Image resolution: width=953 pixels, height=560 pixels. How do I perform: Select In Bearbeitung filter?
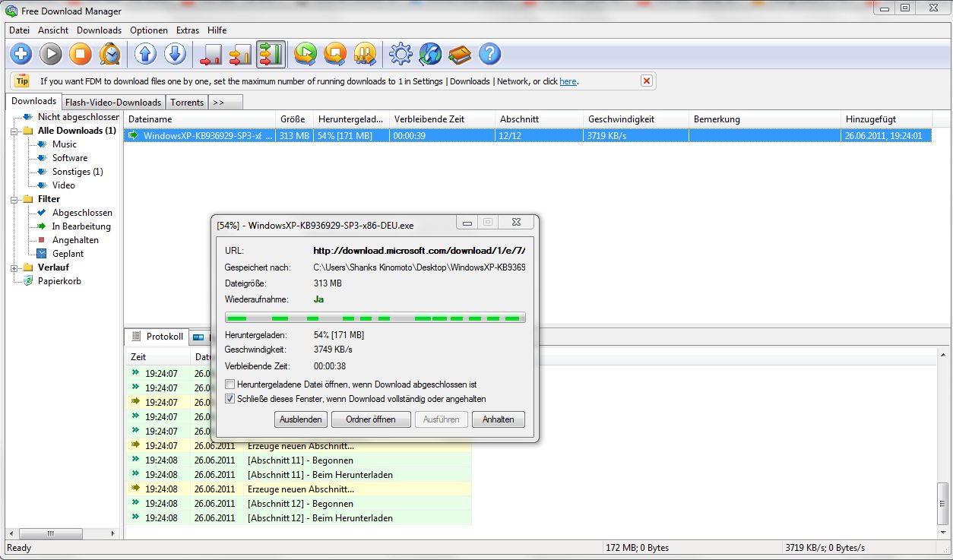81,226
